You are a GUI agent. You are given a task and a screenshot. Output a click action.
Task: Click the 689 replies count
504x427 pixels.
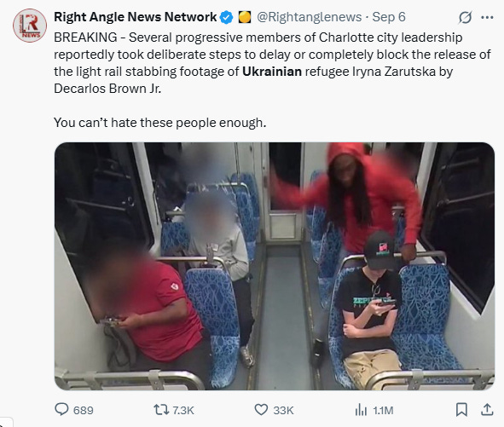(84, 410)
